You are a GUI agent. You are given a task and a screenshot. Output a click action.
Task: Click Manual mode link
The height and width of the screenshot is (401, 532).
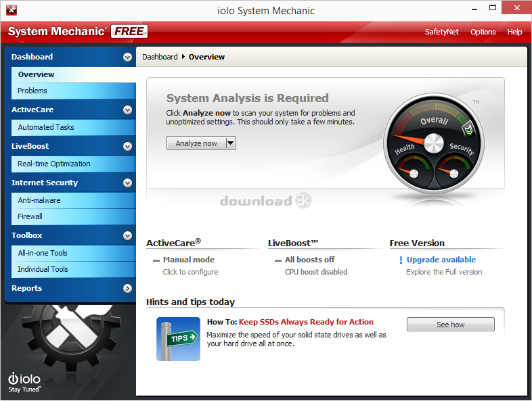pyautogui.click(x=189, y=260)
